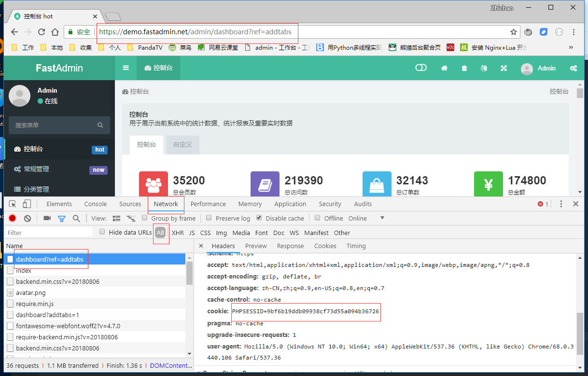Image resolution: width=588 pixels, height=376 pixels.
Task: Select the avatar.png request row
Action: (95, 292)
